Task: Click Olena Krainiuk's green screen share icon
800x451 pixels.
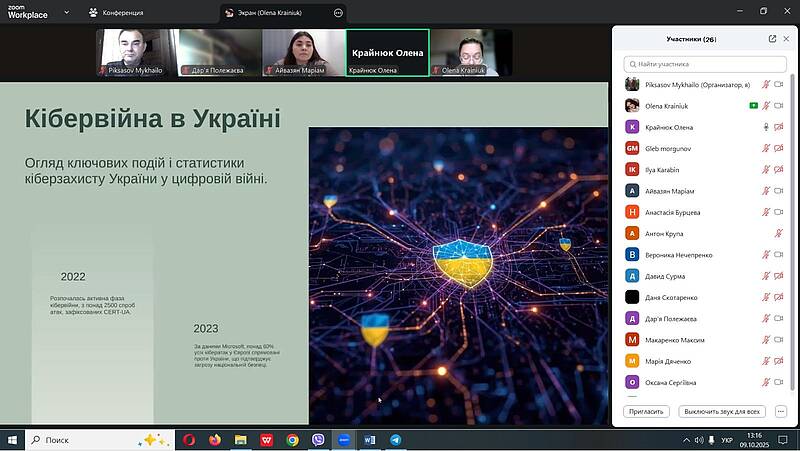Action: pyautogui.click(x=754, y=106)
